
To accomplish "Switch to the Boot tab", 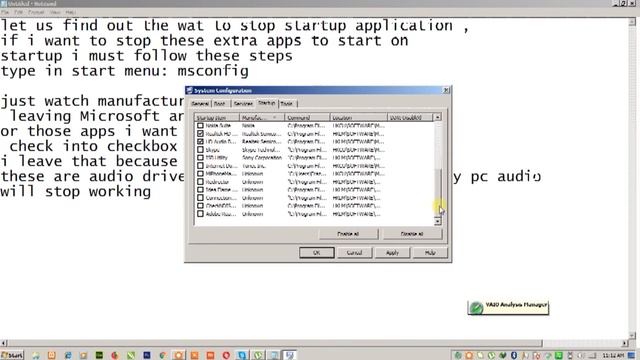I will point(220,104).
